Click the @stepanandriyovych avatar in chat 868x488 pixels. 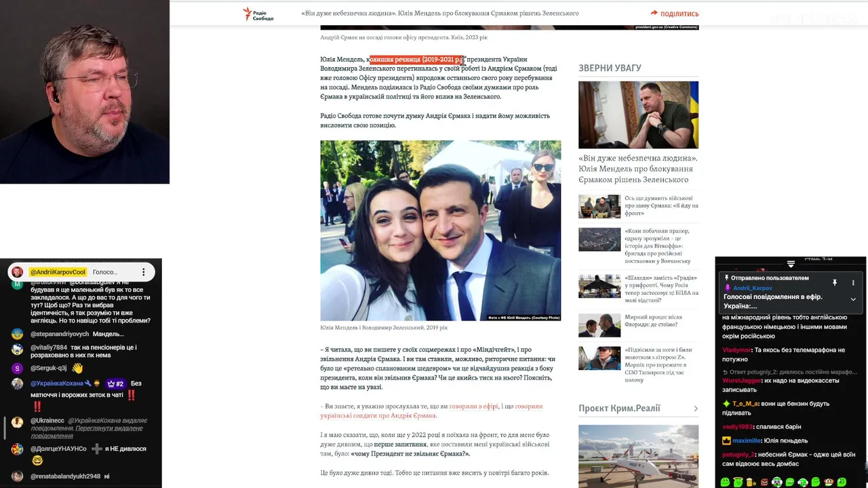click(18, 334)
